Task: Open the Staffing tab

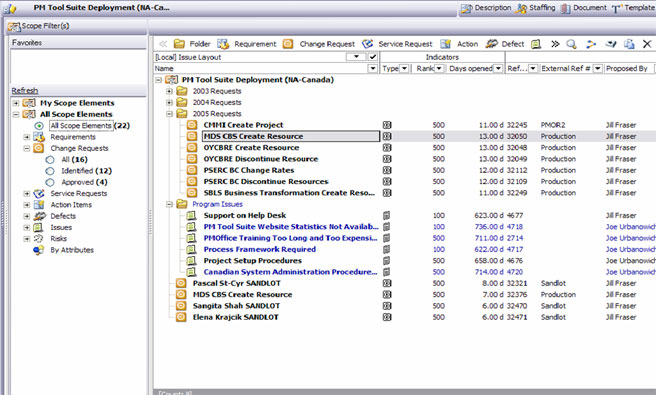Action: coord(536,8)
